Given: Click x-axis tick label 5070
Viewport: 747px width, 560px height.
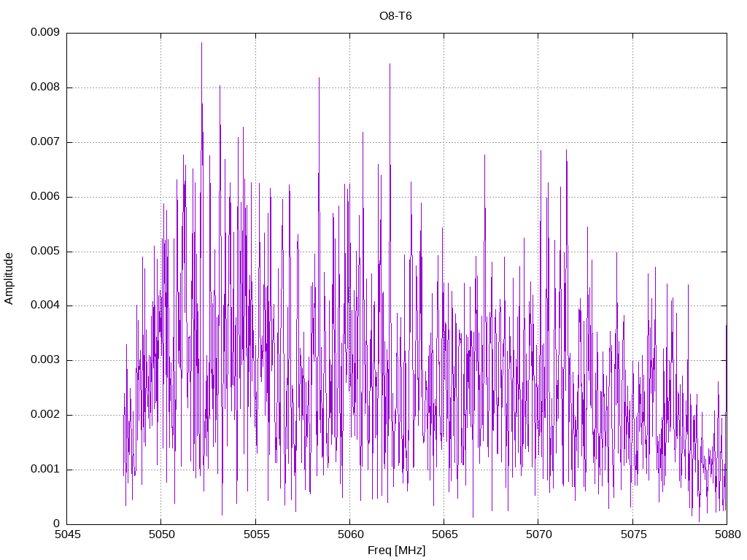Looking at the screenshot, I should tap(539, 534).
